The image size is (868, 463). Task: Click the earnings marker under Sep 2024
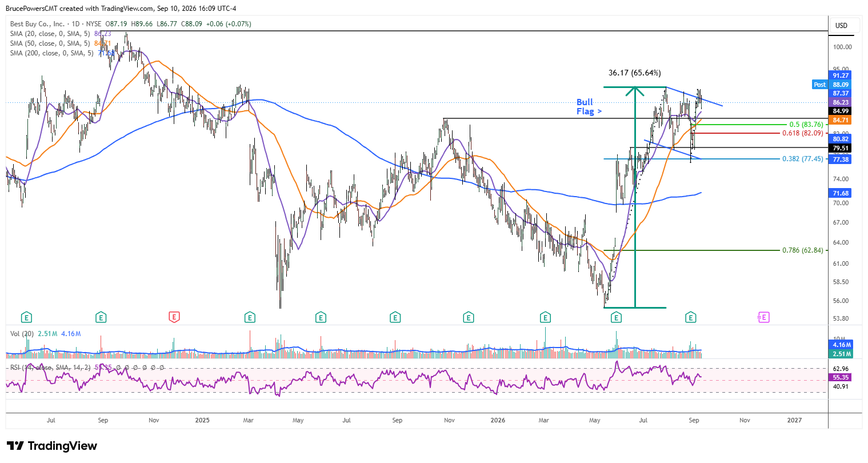[101, 317]
